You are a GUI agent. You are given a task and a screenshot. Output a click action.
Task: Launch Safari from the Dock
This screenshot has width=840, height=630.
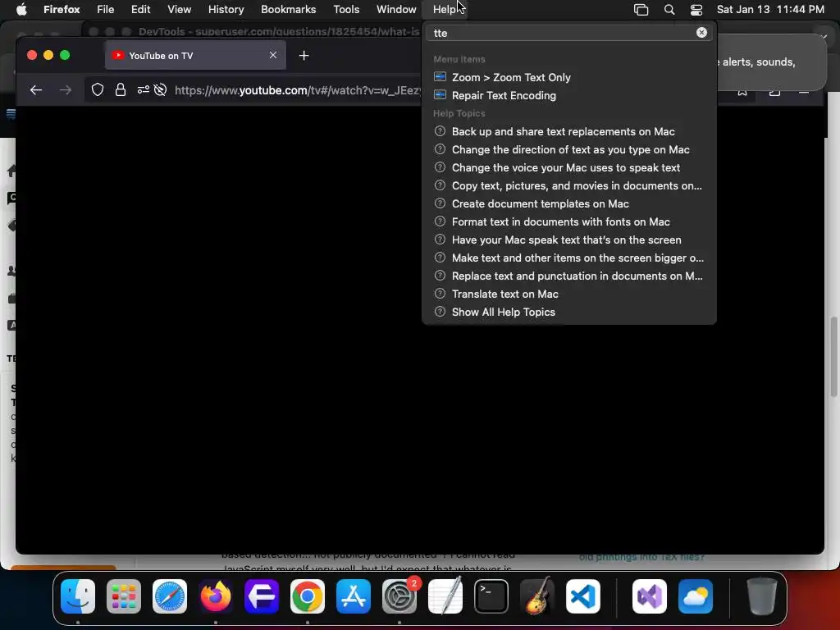pos(170,596)
